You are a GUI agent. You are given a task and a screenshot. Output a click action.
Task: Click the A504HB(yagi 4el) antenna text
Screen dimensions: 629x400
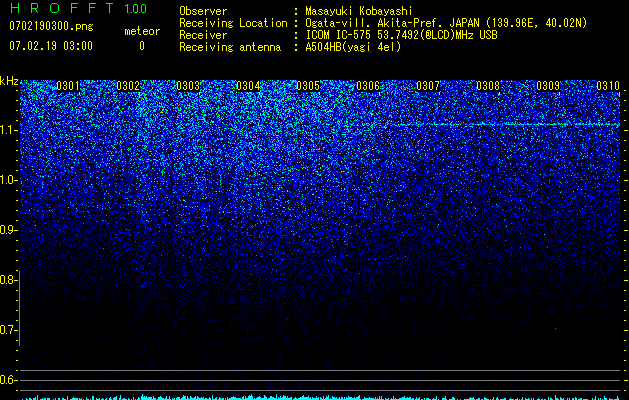click(x=353, y=47)
